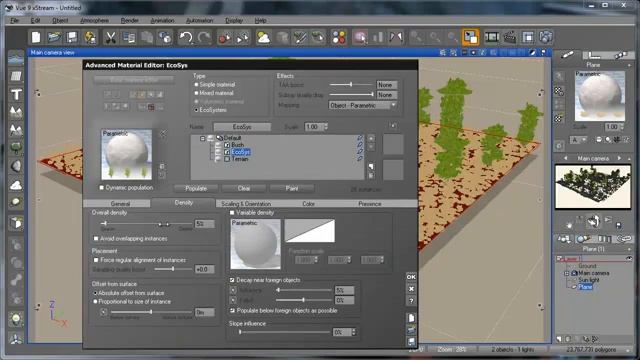Click the Scale value stepper arrows
The height and width of the screenshot is (360, 640).
pyautogui.click(x=326, y=127)
